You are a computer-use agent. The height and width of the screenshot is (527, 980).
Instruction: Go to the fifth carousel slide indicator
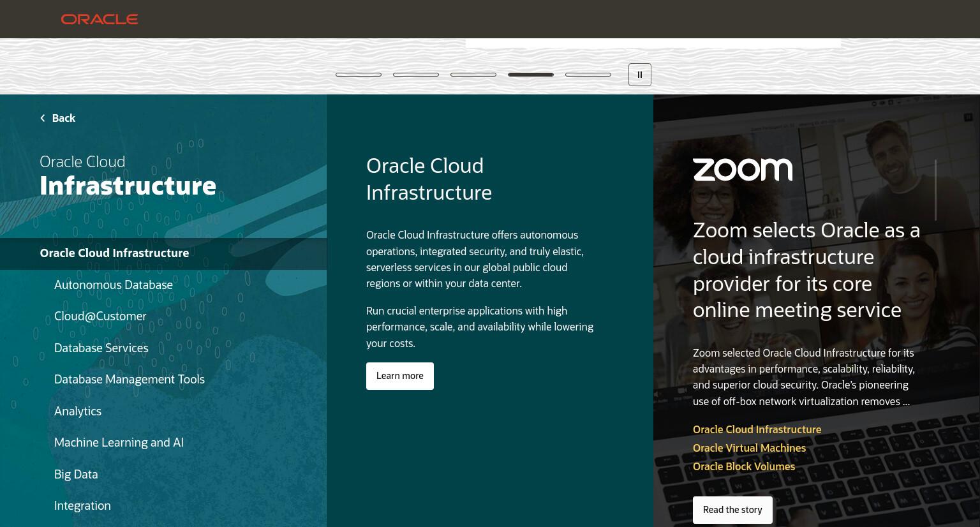[x=588, y=75]
